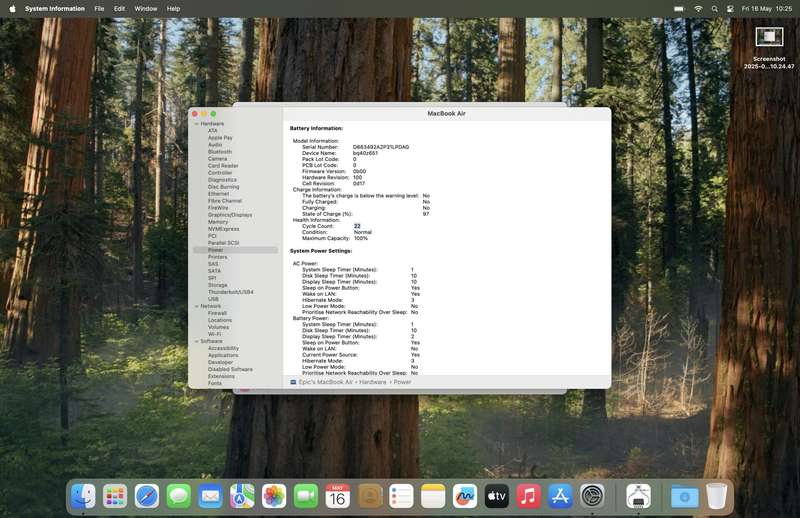
Task: Collapse the Software section in sidebar
Action: tap(196, 341)
